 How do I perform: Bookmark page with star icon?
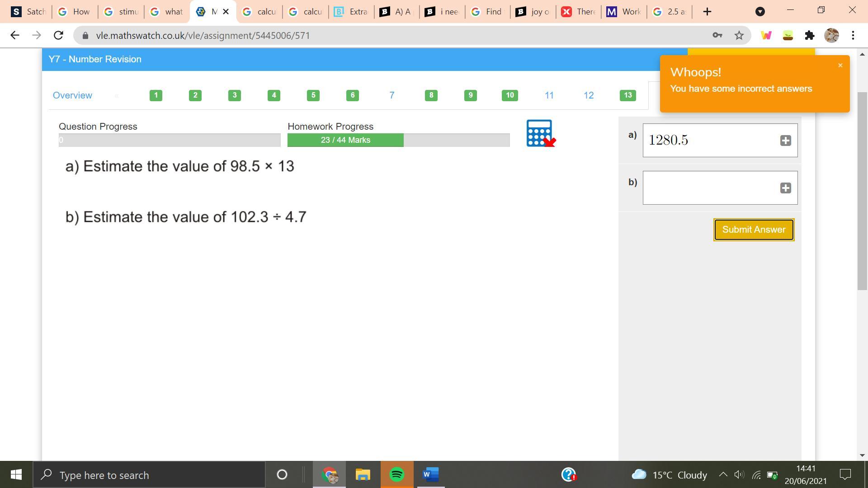point(739,35)
